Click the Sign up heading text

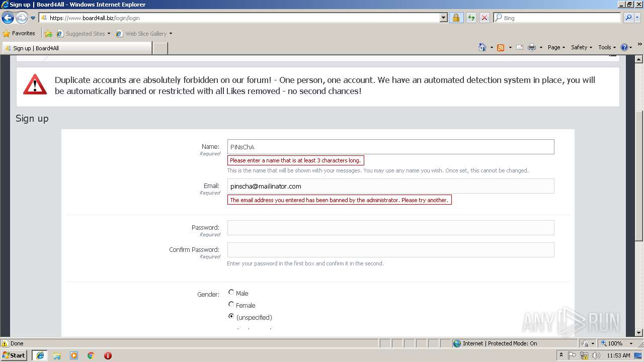(32, 118)
